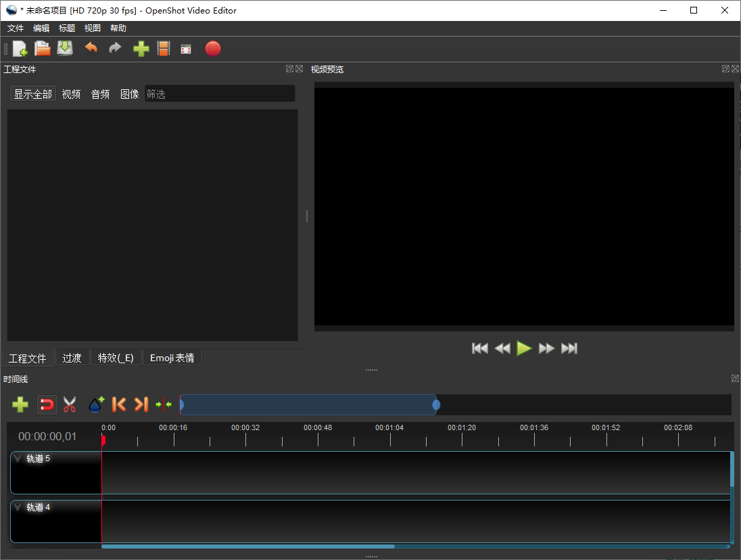The height and width of the screenshot is (560, 741).
Task: Float the 时间线 panel
Action: click(736, 378)
